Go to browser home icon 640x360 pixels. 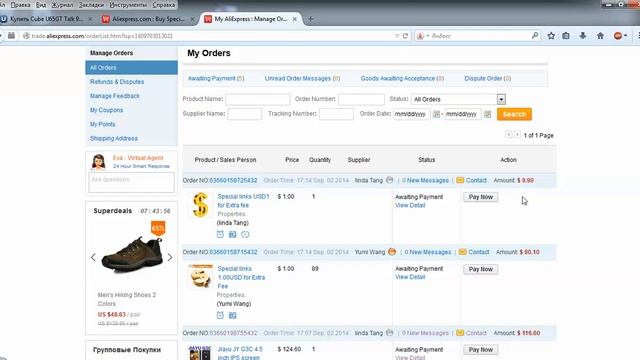(x=600, y=36)
